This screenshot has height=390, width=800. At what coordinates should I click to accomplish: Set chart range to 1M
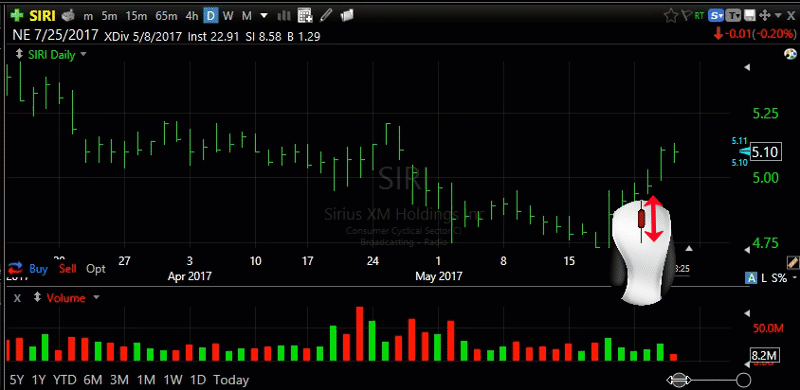click(x=147, y=380)
